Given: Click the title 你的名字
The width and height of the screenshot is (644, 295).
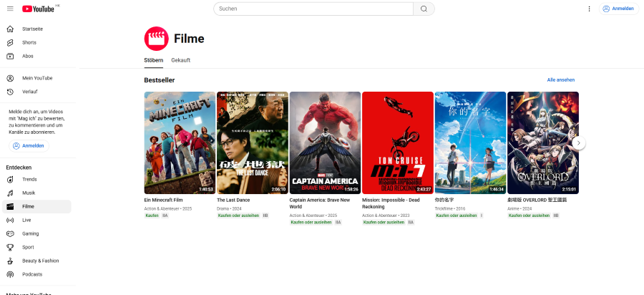Looking at the screenshot, I should pos(444,200).
